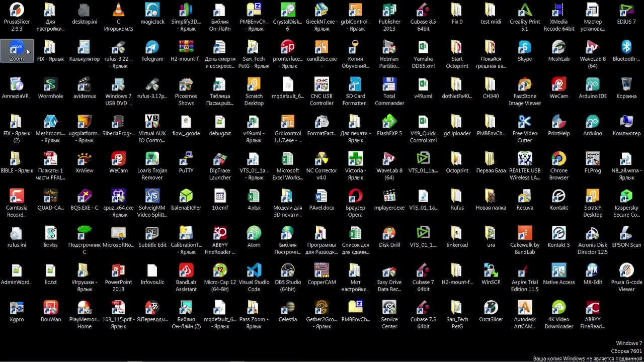The image size is (644, 362).
Task: Select the MX-Edit icon
Action: 593,270
